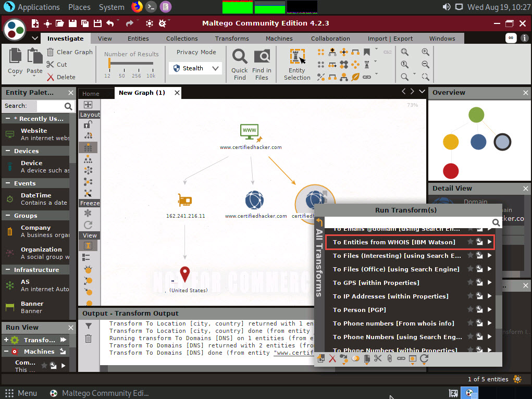
Task: Collapse the Events palette group
Action: 8,183
